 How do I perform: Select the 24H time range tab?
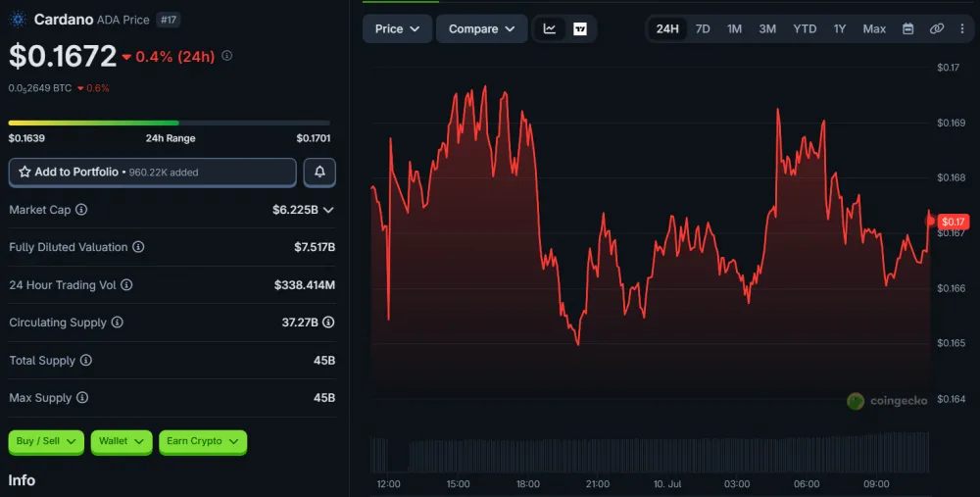coord(667,28)
